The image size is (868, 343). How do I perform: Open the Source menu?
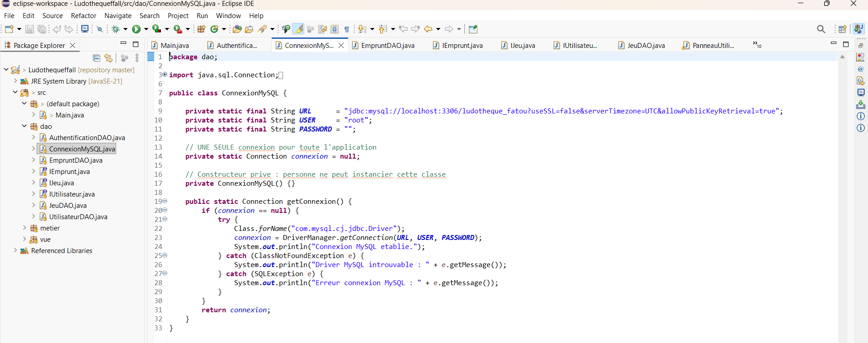tap(52, 15)
